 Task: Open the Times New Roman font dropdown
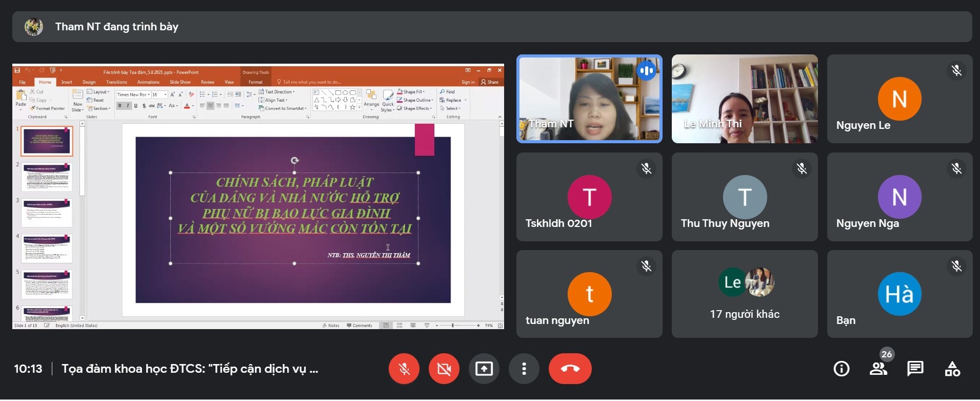[133, 94]
